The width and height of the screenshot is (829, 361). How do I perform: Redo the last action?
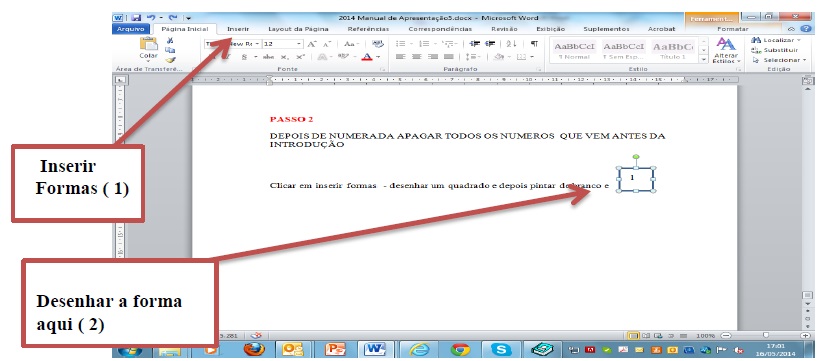click(x=172, y=18)
